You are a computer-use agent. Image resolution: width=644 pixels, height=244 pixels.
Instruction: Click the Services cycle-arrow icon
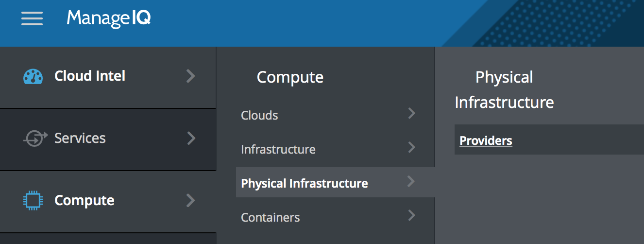pos(35,139)
